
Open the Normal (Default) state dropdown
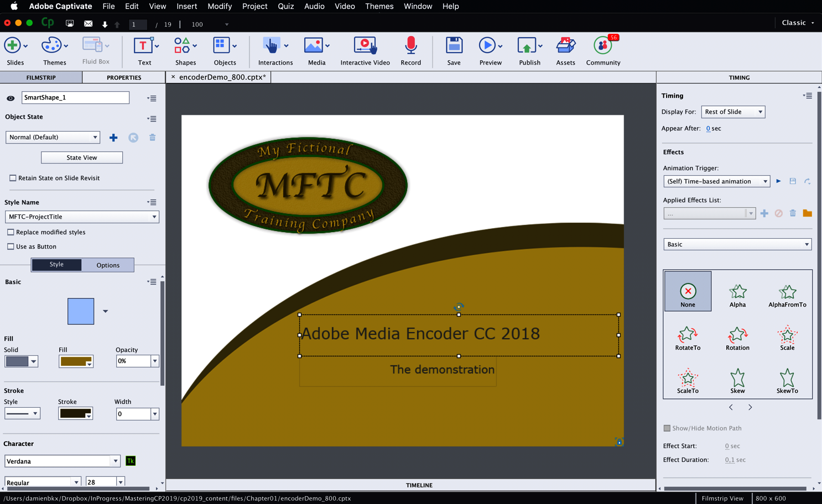[x=53, y=137]
